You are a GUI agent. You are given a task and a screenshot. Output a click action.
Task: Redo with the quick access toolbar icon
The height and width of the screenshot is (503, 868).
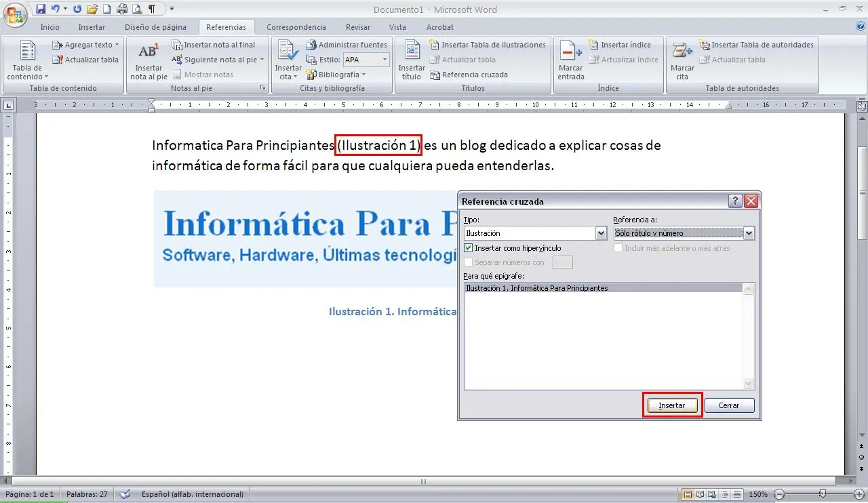click(x=77, y=9)
